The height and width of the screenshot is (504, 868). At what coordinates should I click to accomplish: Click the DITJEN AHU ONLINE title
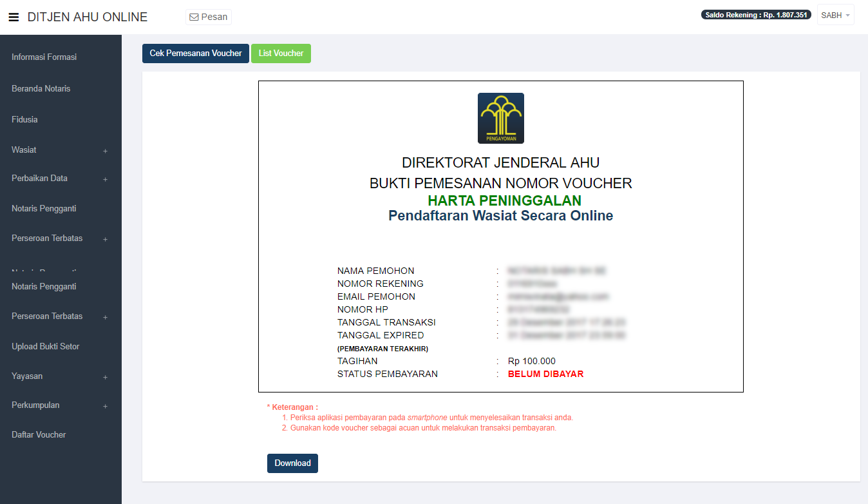[x=88, y=17]
